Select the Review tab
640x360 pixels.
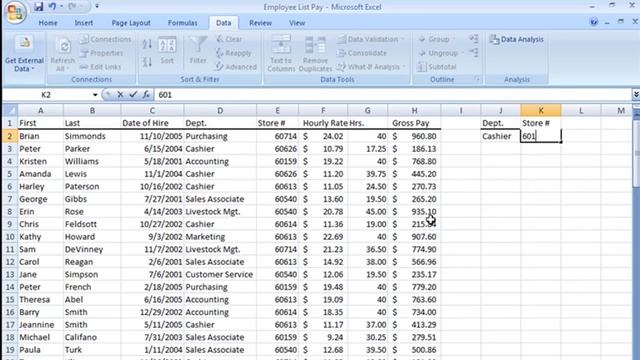(260, 23)
